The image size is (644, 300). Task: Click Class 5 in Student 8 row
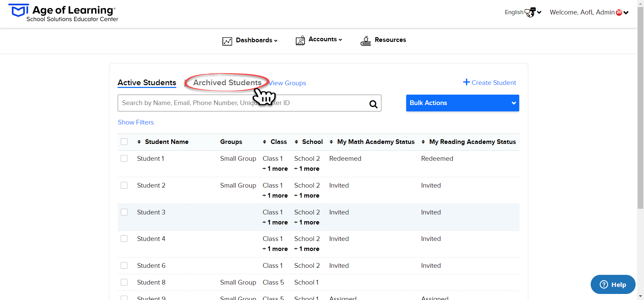tap(273, 282)
